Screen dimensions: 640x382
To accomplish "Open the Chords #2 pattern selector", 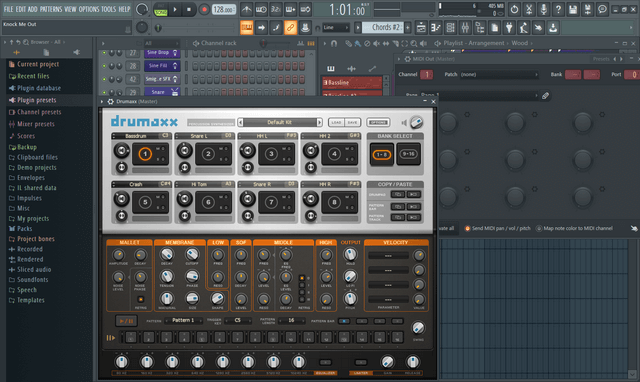I will 382,27.
